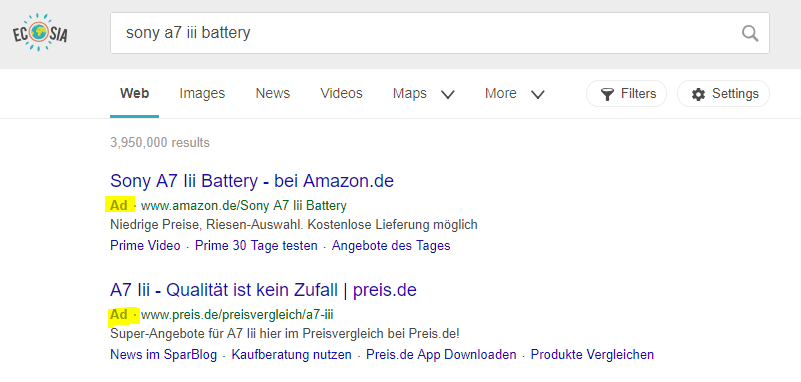This screenshot has height=382, width=801.
Task: Click the funnel icon in Filters
Action: pos(607,94)
